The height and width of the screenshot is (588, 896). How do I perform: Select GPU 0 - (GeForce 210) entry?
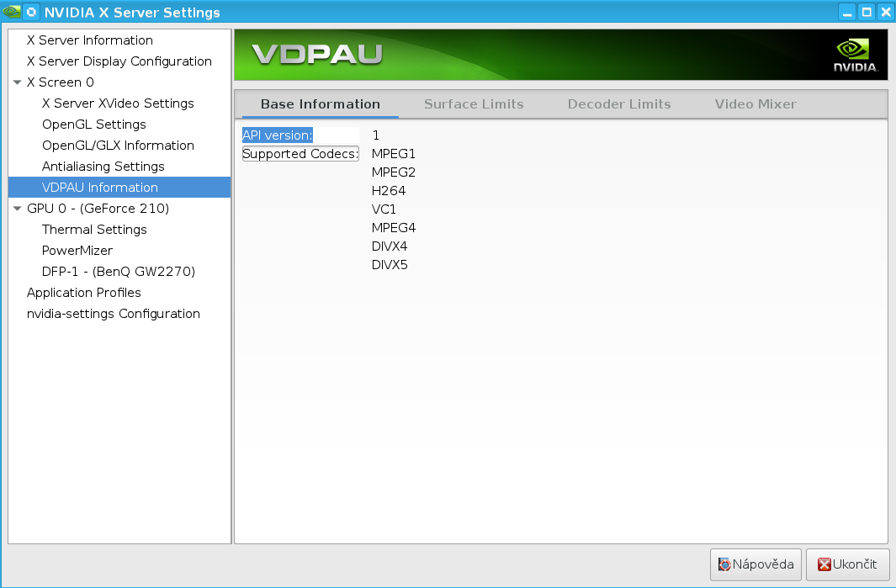[98, 209]
